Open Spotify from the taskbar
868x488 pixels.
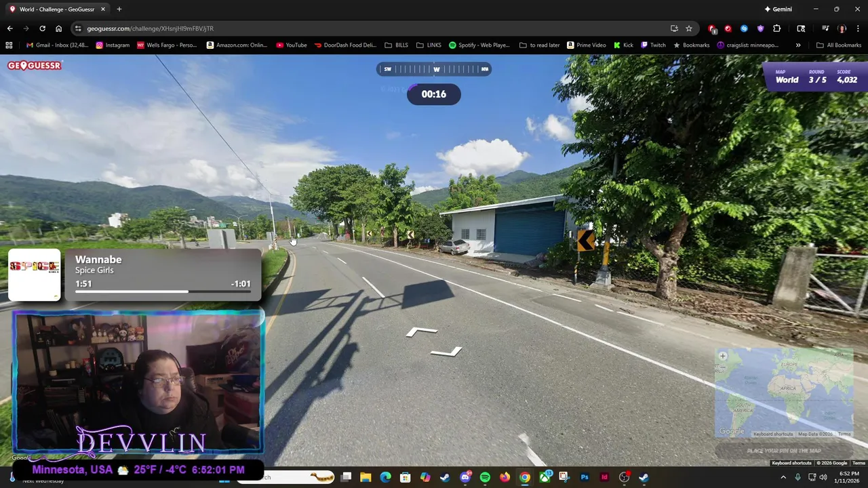coord(485,477)
